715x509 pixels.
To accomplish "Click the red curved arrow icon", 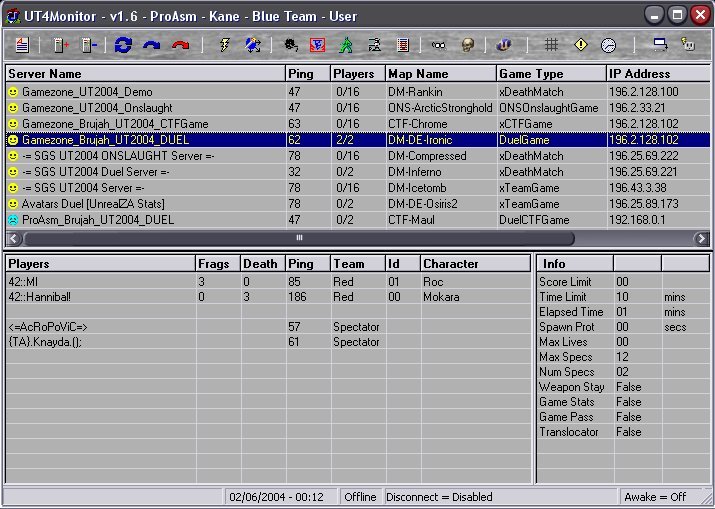I will pos(181,45).
